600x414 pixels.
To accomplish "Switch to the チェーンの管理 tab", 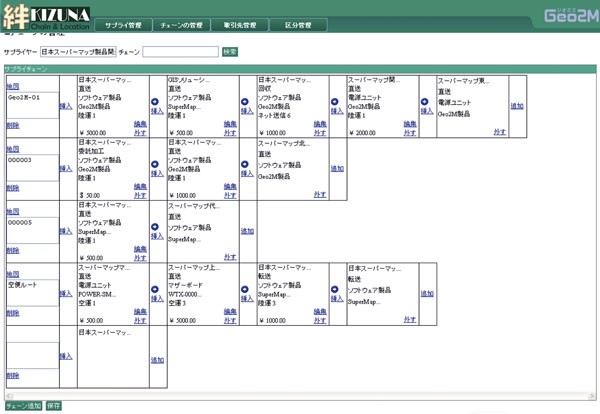I will [x=182, y=25].
